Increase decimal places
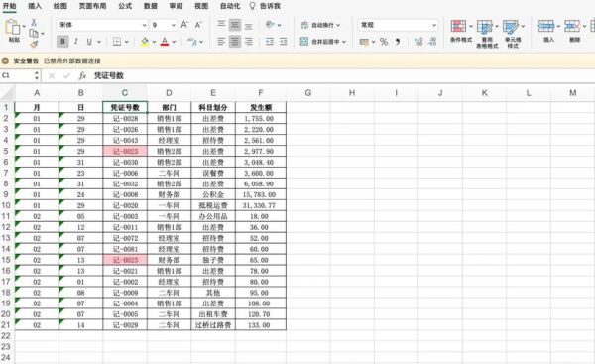The width and height of the screenshot is (595, 364). 418,42
